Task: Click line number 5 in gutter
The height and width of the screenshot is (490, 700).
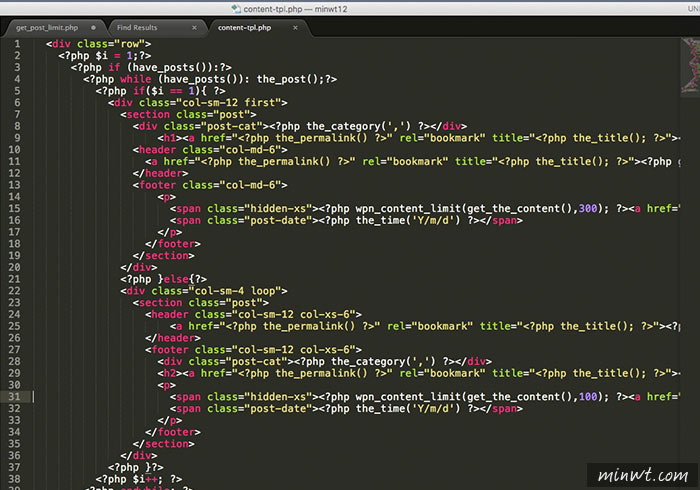Action: coord(17,91)
